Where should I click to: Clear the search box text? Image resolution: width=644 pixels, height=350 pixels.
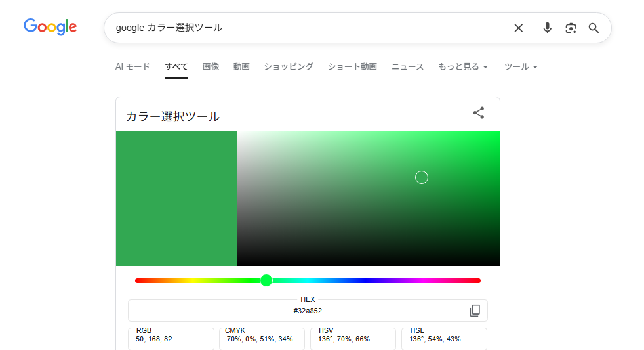coord(518,28)
